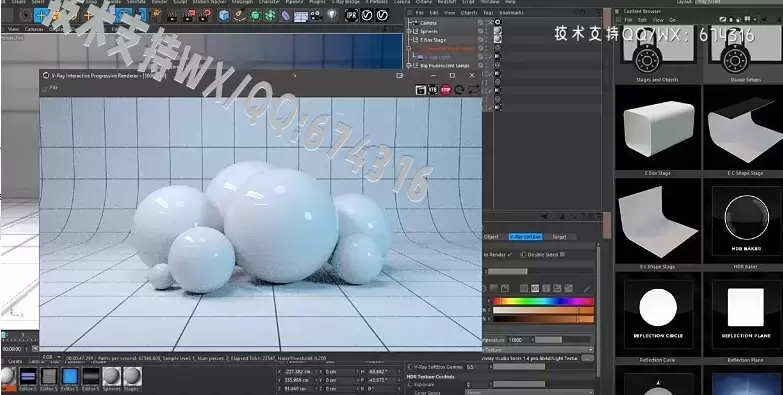This screenshot has height=395, width=783.
Task: Select the Camera target tag
Action: [x=497, y=22]
